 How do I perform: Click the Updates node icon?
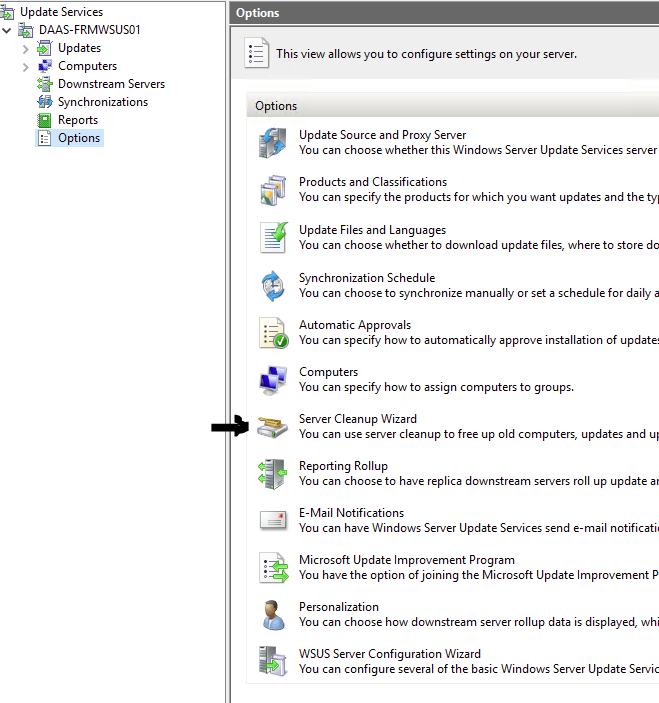tap(44, 48)
